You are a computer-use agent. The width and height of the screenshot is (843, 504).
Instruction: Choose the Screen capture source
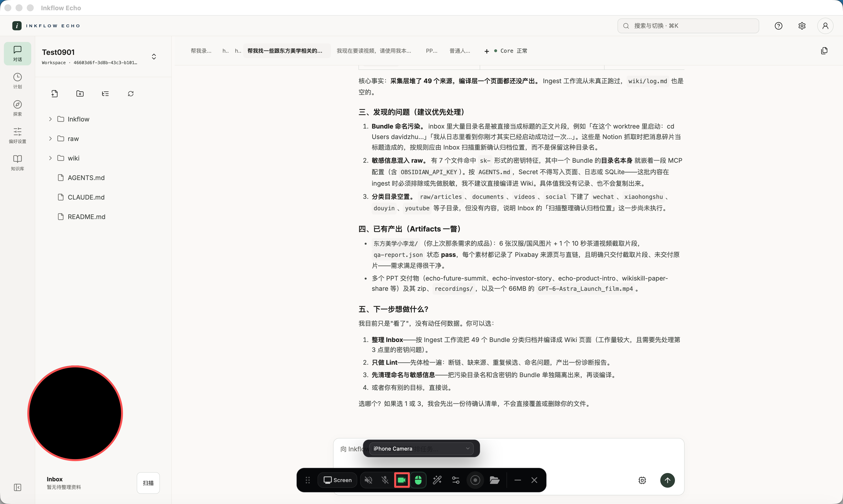[x=338, y=480]
